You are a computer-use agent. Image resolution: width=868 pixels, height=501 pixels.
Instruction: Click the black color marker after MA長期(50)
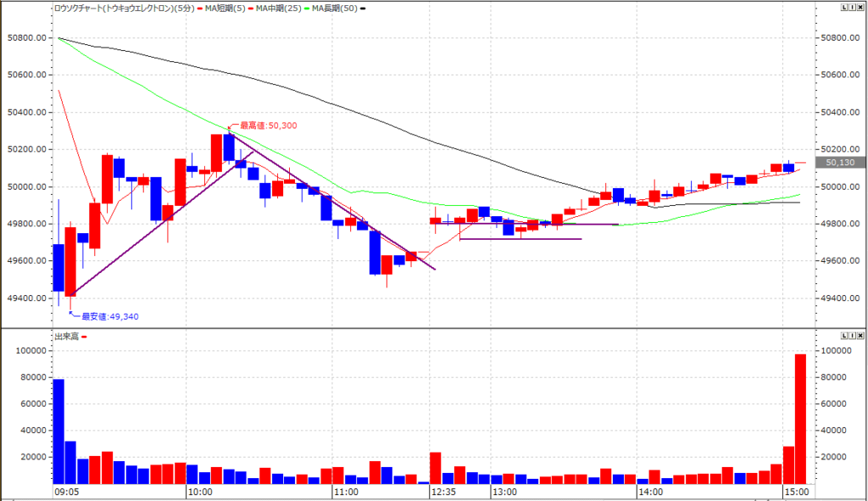(x=364, y=8)
